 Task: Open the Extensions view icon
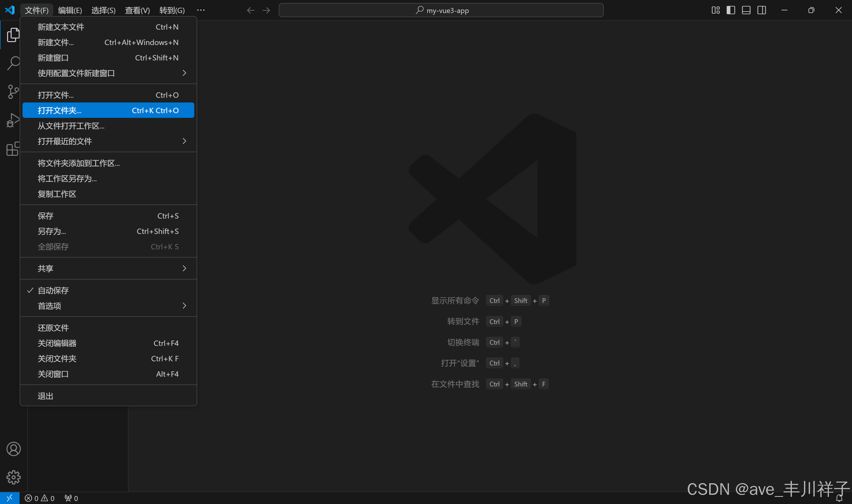[x=13, y=149]
